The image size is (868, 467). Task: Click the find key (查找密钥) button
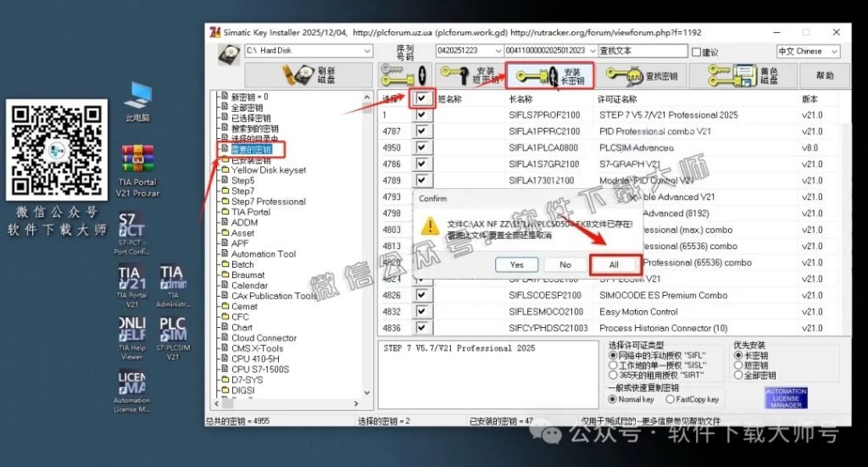click(643, 75)
